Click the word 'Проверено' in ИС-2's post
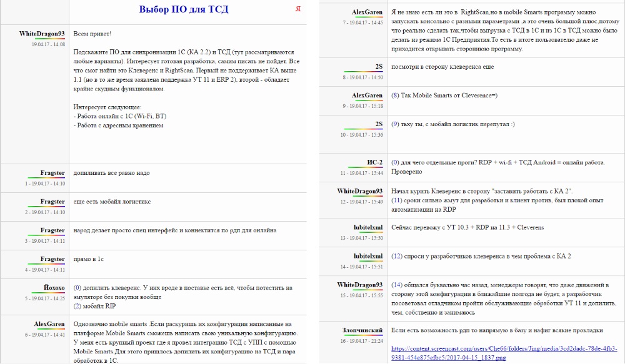This screenshot has width=625, height=364. 407,172
